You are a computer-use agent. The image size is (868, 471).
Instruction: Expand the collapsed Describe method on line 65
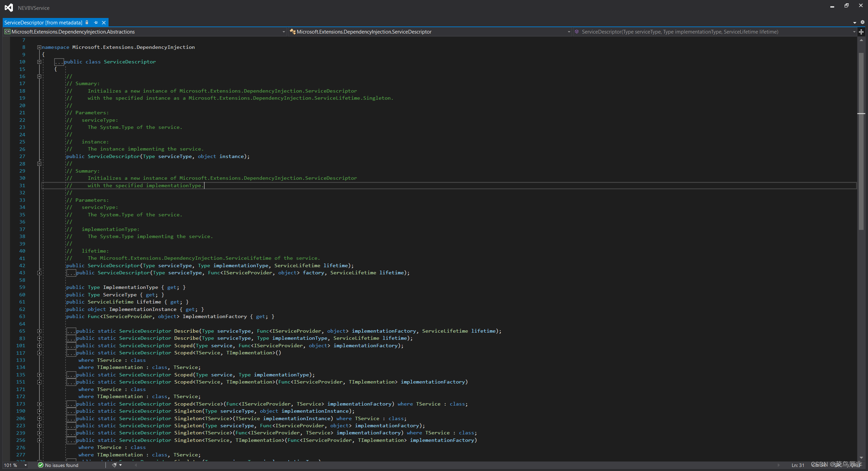(x=39, y=331)
